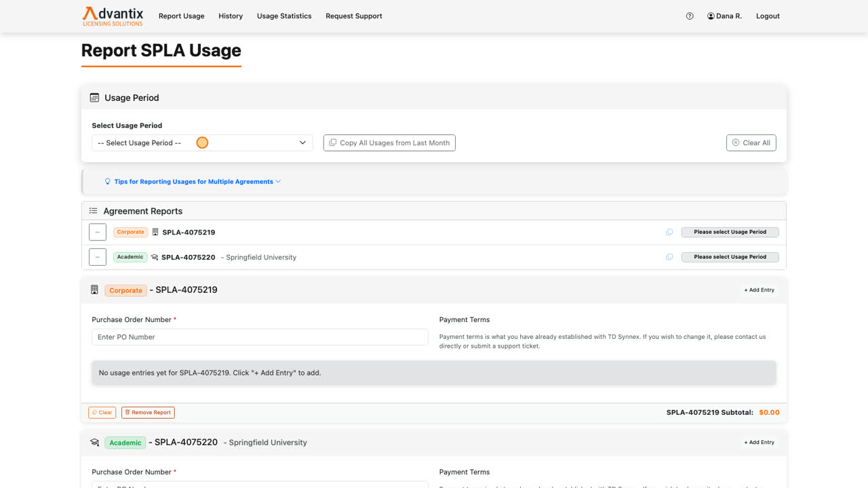Log out via Logout link
This screenshot has height=488, width=868.
tap(768, 16)
